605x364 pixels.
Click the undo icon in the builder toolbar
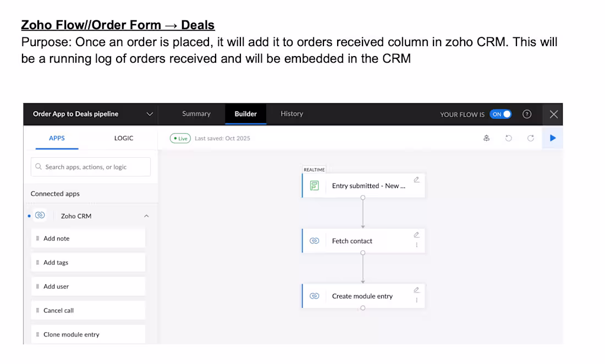[x=509, y=138]
